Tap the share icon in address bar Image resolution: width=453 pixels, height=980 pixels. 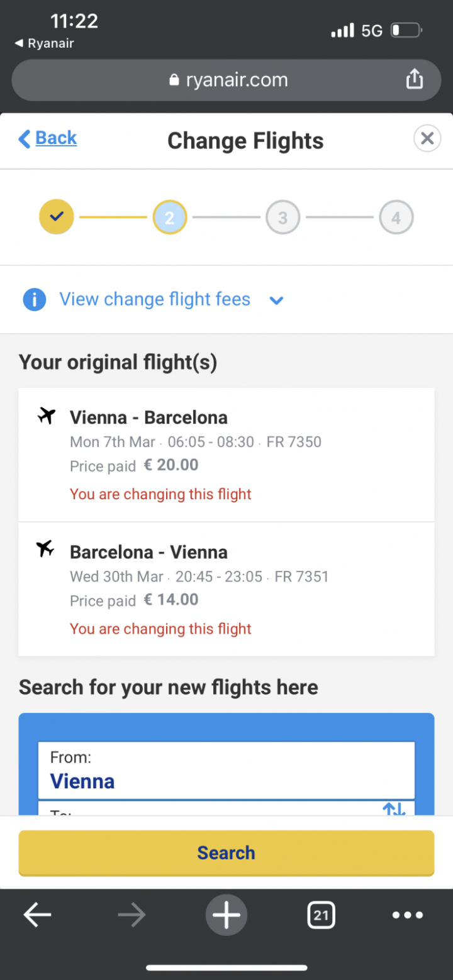[x=414, y=80]
